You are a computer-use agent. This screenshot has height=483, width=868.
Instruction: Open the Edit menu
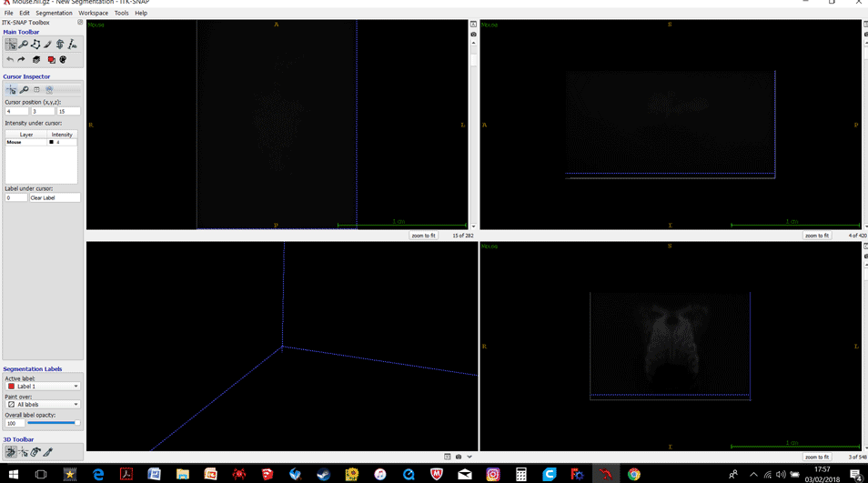click(x=25, y=13)
